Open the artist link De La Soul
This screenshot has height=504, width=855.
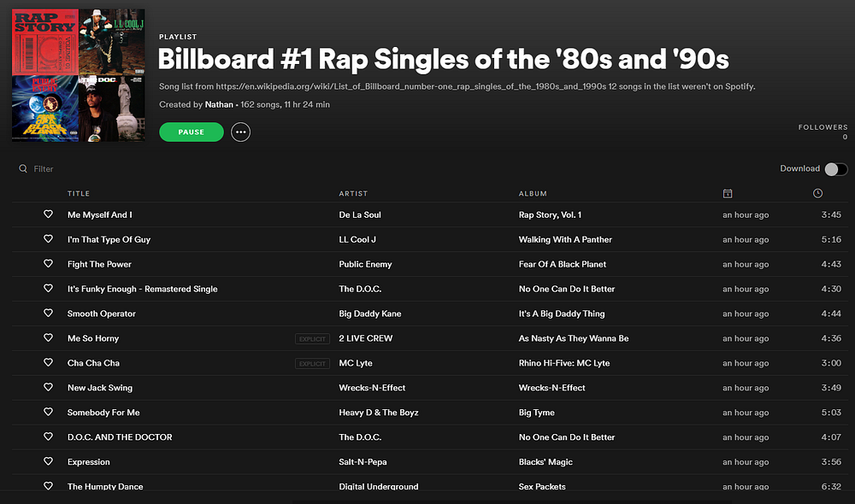click(x=360, y=214)
